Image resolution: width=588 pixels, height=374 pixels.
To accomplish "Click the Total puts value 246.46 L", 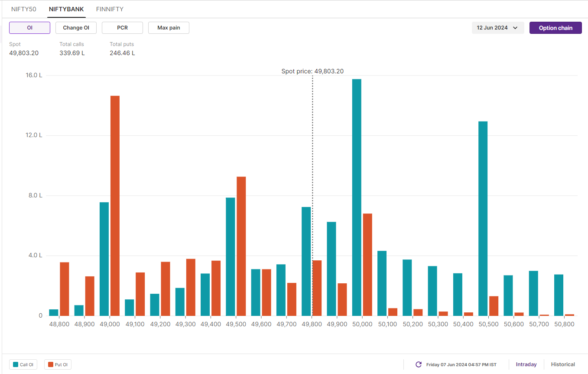I will click(x=122, y=53).
